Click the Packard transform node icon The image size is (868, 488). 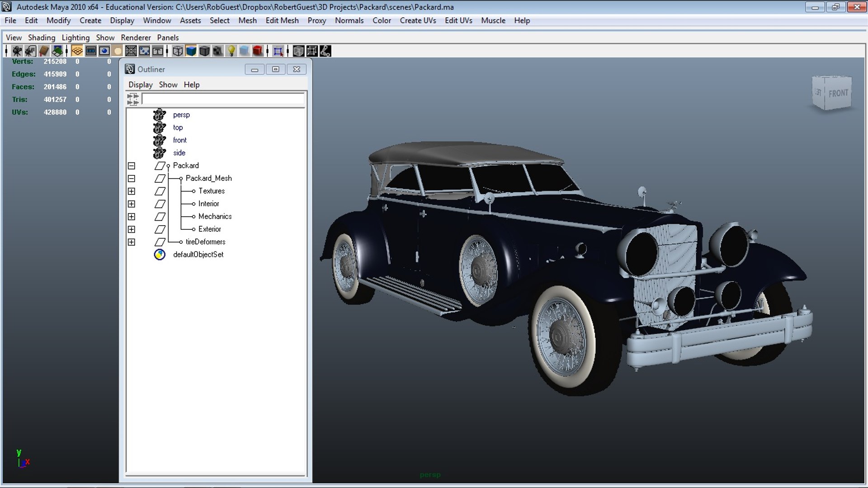tap(160, 166)
